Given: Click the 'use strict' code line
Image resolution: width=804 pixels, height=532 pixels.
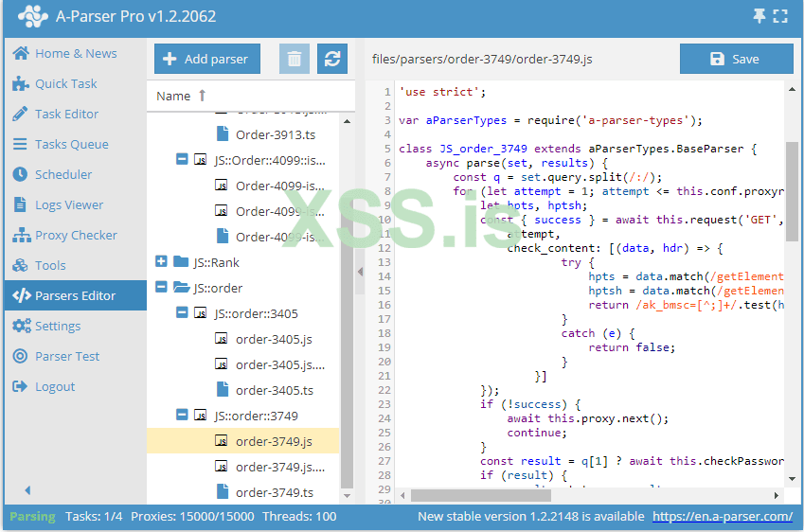Looking at the screenshot, I should [x=442, y=92].
